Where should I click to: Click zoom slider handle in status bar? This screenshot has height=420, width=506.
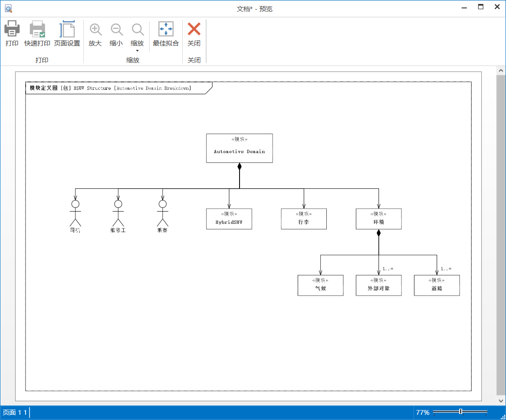pos(460,411)
